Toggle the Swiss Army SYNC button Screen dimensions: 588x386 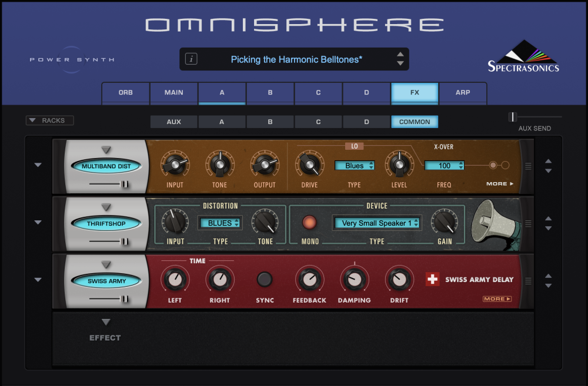pyautogui.click(x=265, y=279)
